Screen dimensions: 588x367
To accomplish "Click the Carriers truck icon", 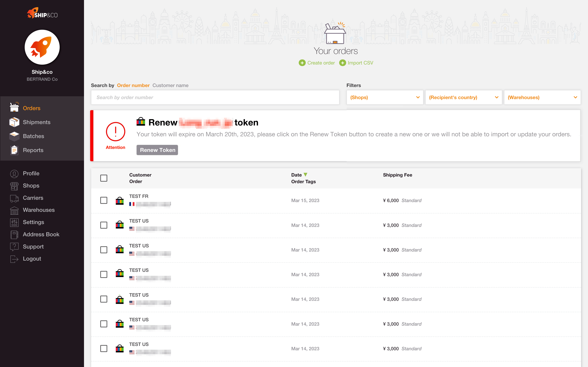I will (x=14, y=198).
